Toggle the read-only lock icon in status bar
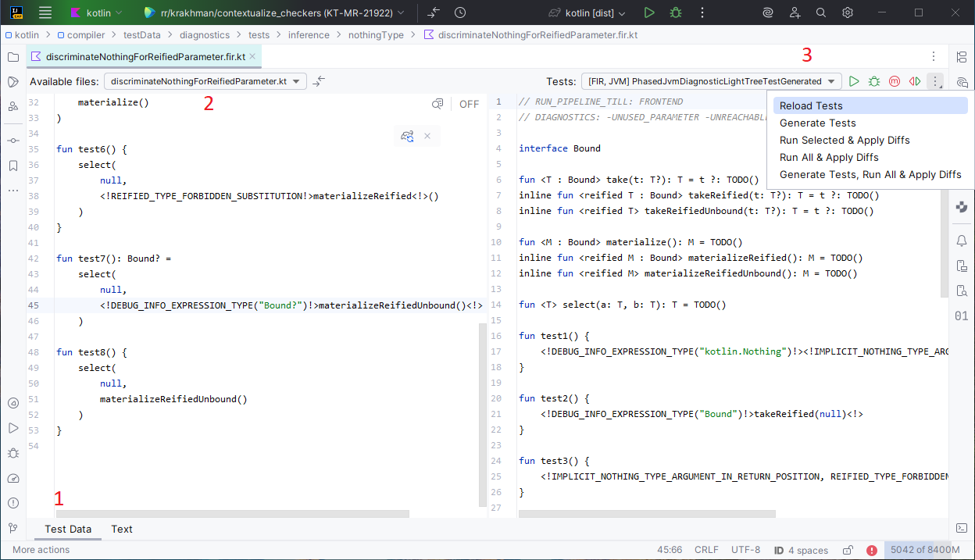Viewport: 975px width, 560px height. (848, 550)
